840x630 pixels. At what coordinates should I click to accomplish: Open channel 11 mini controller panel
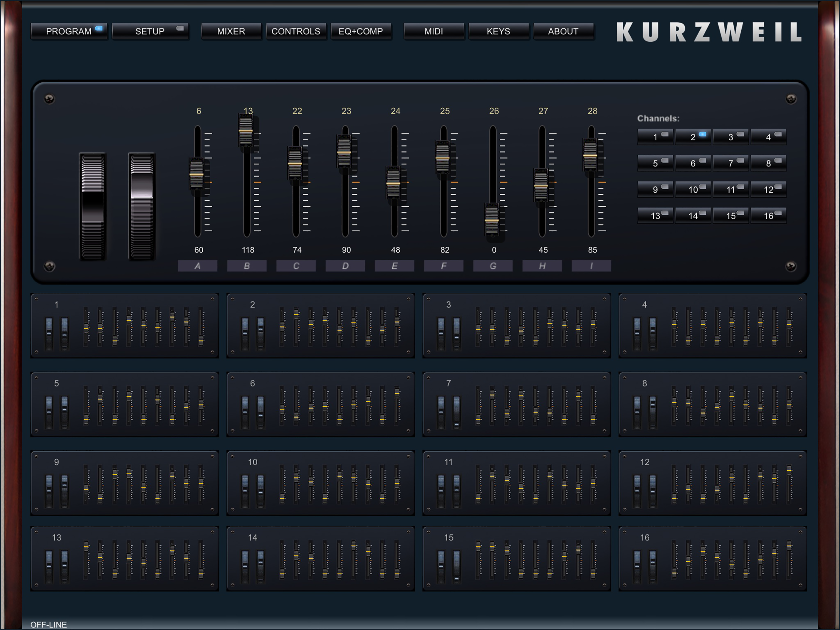(x=517, y=483)
